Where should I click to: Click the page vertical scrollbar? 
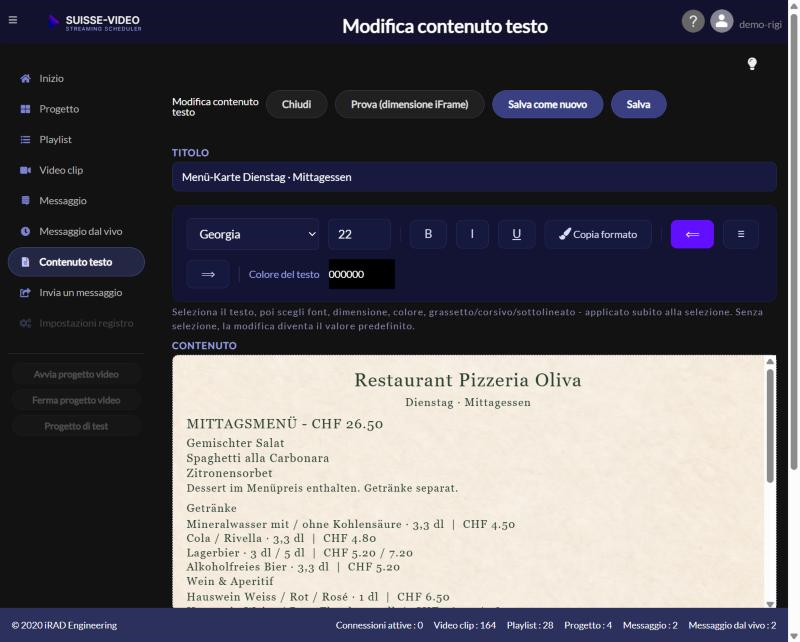(x=793, y=242)
